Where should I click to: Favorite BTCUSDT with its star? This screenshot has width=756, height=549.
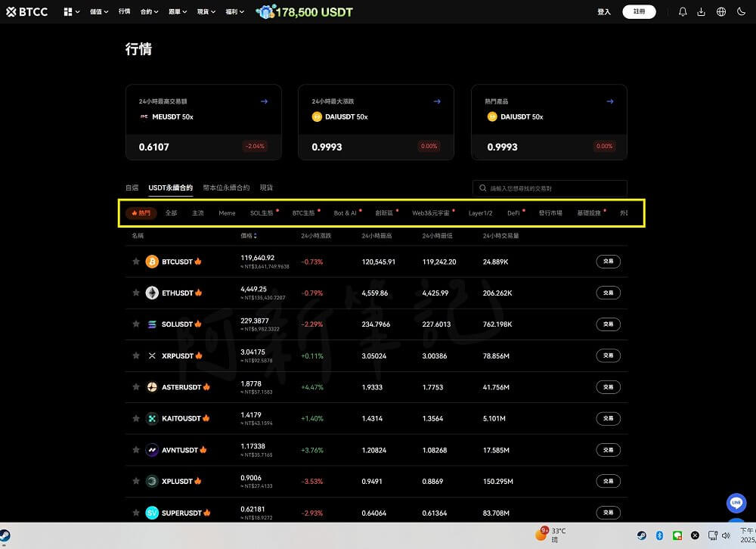pos(136,262)
